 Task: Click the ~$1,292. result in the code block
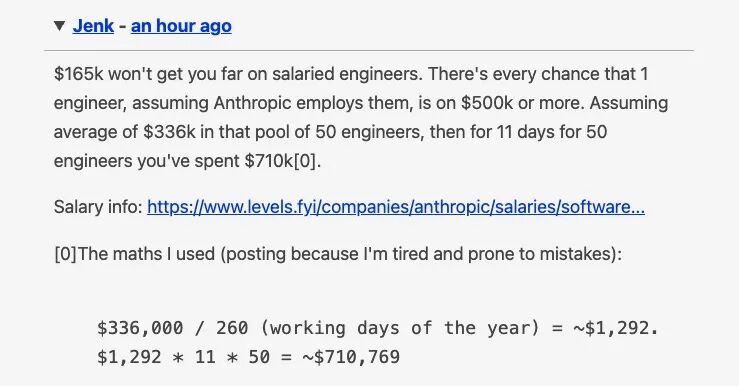tap(615, 328)
